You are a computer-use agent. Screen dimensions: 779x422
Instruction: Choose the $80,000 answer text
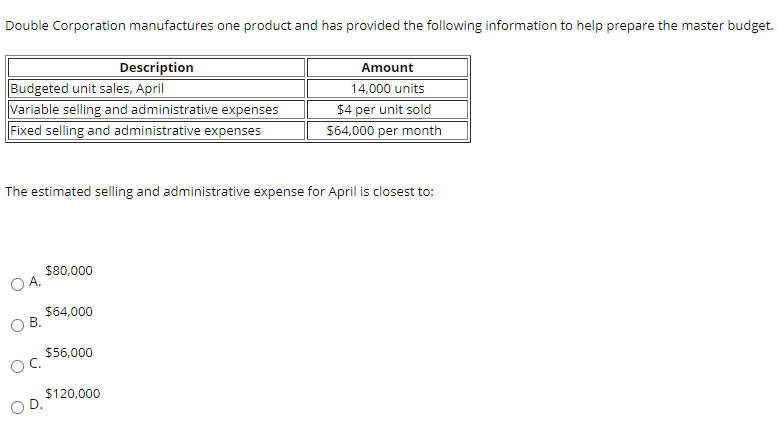[x=69, y=270]
